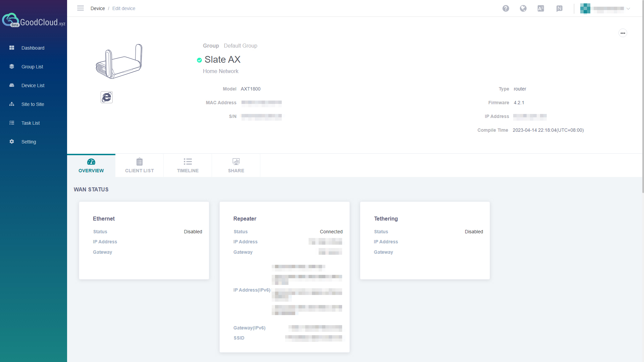Viewport: 644px width, 362px height.
Task: Click the Site to Site network icon
Action: coord(12,104)
